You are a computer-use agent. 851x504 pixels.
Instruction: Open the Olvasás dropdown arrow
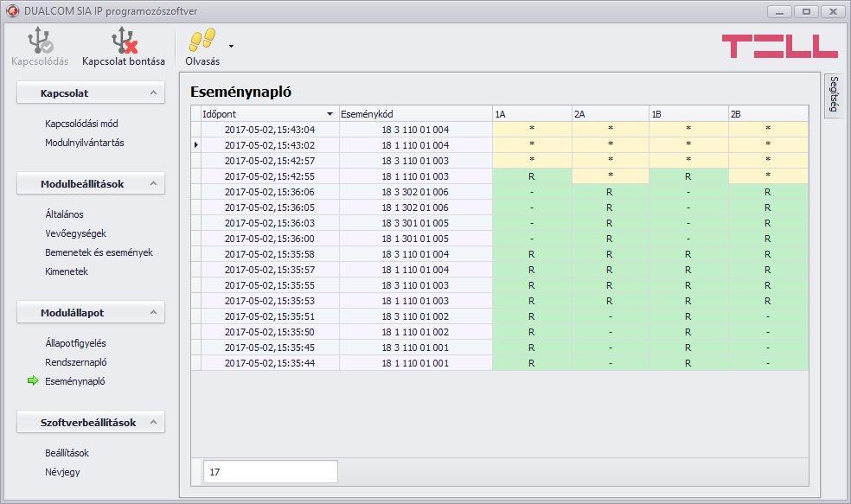(x=231, y=47)
